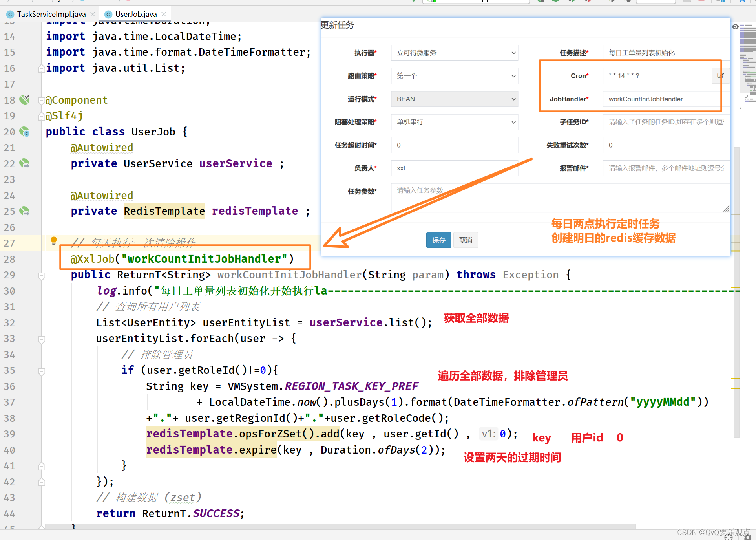Click the autowired dependency icon on line 25

pos(25,211)
